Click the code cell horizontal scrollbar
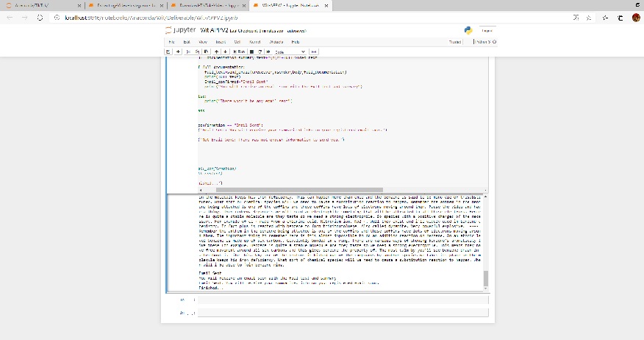 [299, 190]
